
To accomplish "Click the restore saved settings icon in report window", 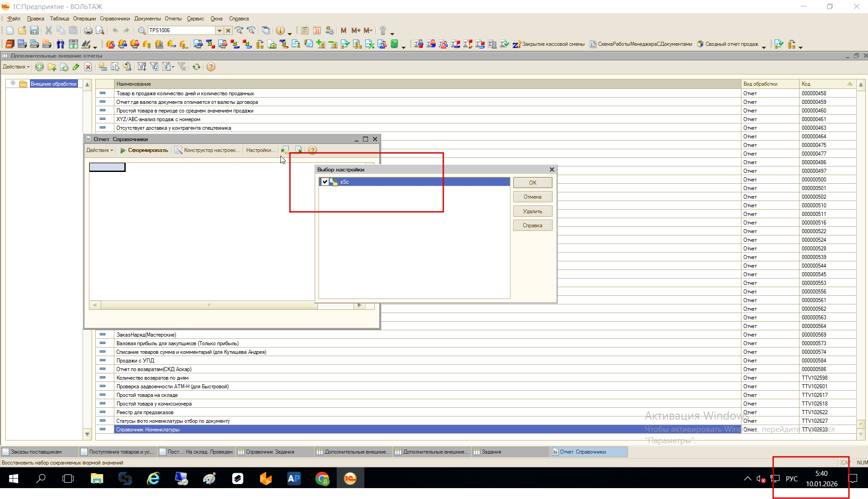I will tap(285, 150).
